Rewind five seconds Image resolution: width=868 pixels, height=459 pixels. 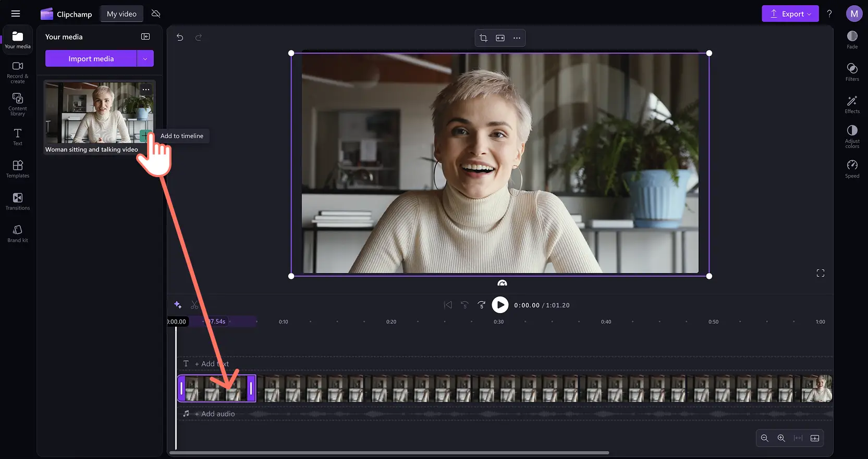coord(464,305)
